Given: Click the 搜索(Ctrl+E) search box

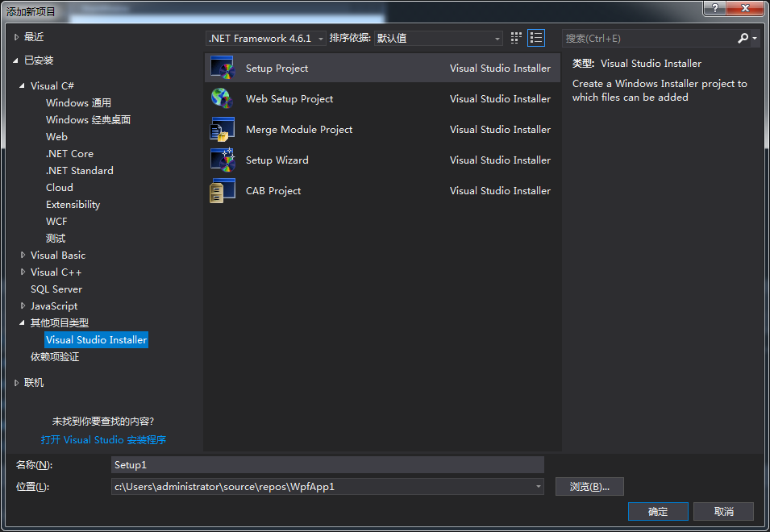Looking at the screenshot, I should pyautogui.click(x=649, y=38).
